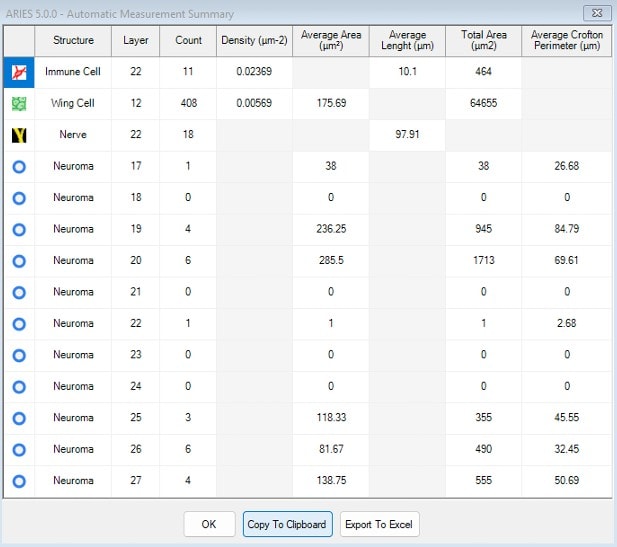
Task: Click Neuroma circle icon for layer 24
Action: [x=19, y=387]
